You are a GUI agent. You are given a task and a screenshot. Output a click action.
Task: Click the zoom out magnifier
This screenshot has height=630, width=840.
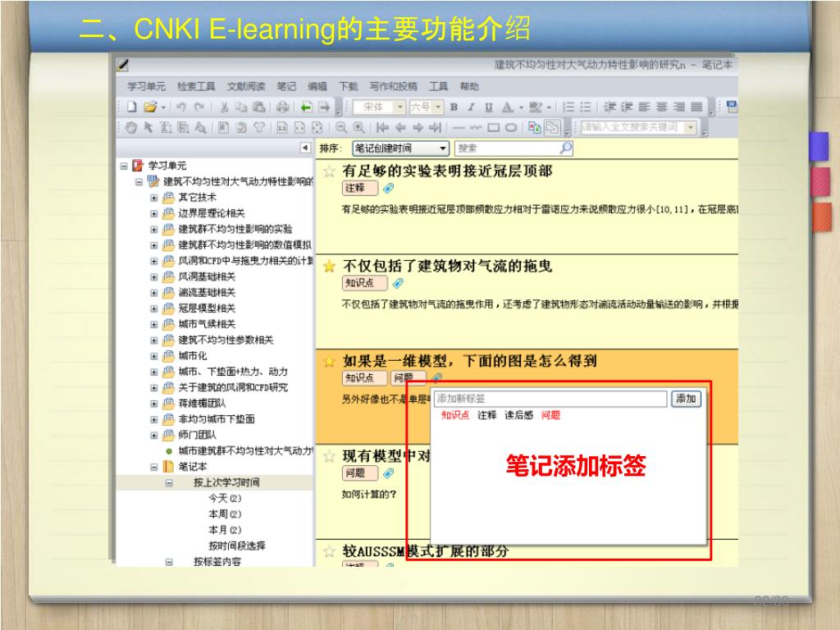[x=340, y=127]
